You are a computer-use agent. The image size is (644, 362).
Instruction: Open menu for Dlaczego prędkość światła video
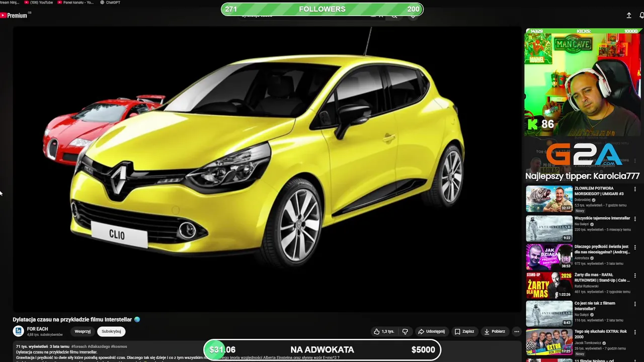pos(635,247)
